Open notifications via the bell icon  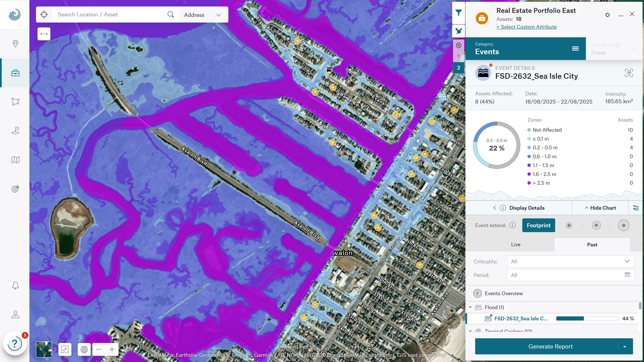tap(15, 285)
